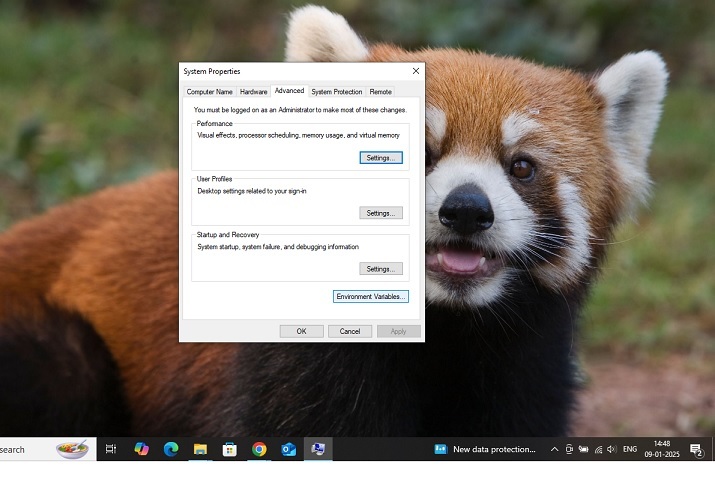Click the Administrator notice text

300,110
